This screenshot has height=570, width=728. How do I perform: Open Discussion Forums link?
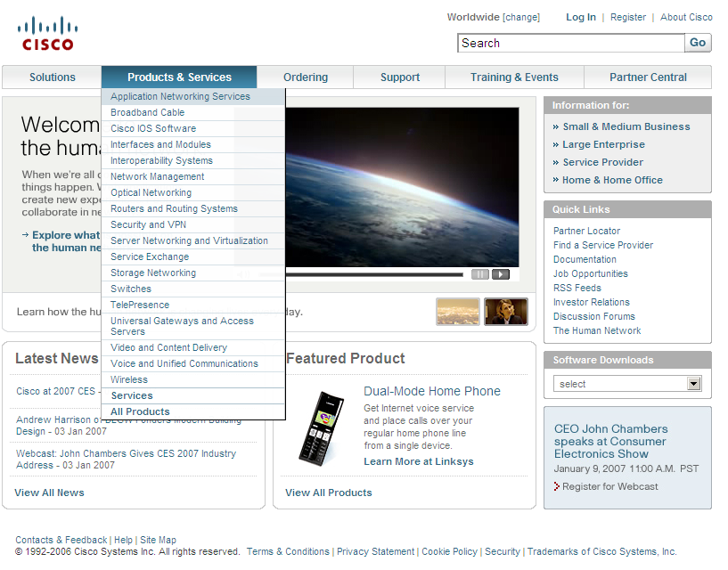point(593,316)
